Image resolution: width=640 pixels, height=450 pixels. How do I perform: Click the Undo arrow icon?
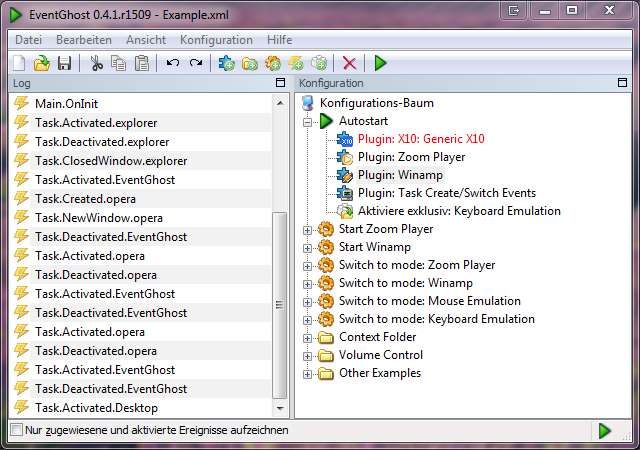pos(173,63)
